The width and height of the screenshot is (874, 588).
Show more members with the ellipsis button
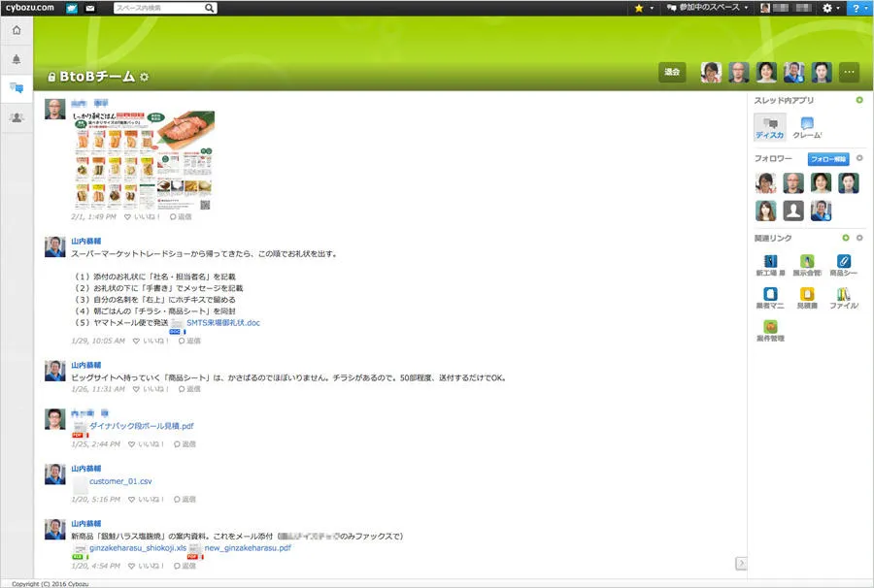(x=850, y=72)
